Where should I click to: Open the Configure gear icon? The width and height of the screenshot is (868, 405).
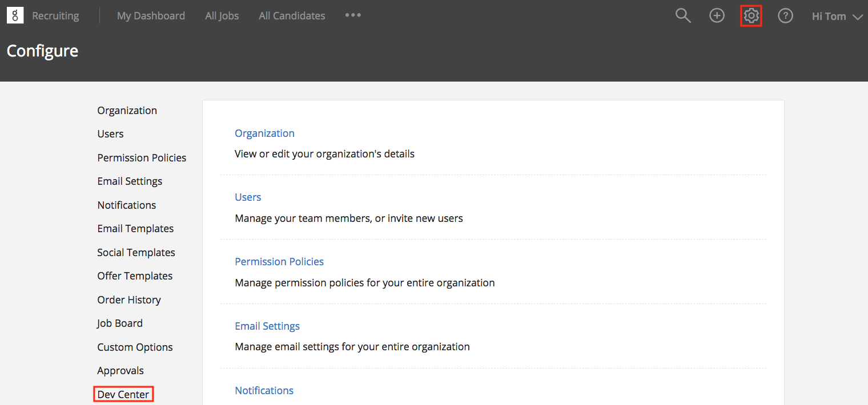coord(751,16)
